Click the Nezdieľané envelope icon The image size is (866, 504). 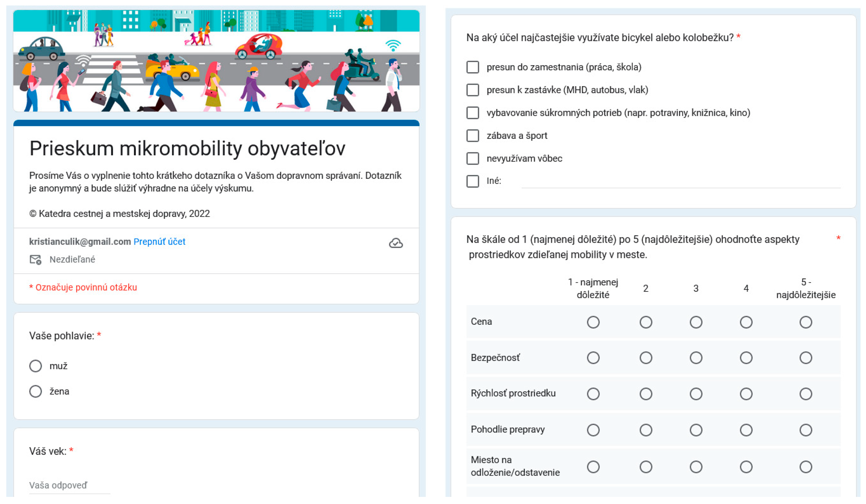pos(35,260)
